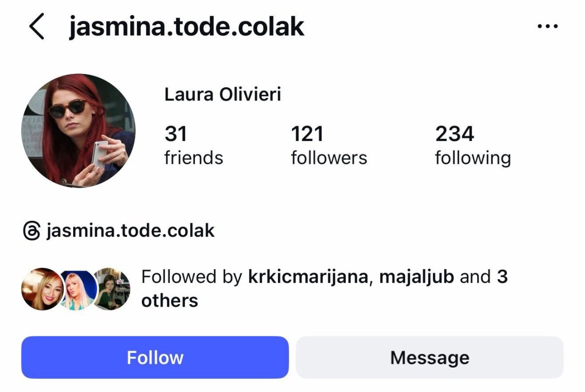View the 121 followers list
Viewport: 585px width, 392px height.
[329, 145]
